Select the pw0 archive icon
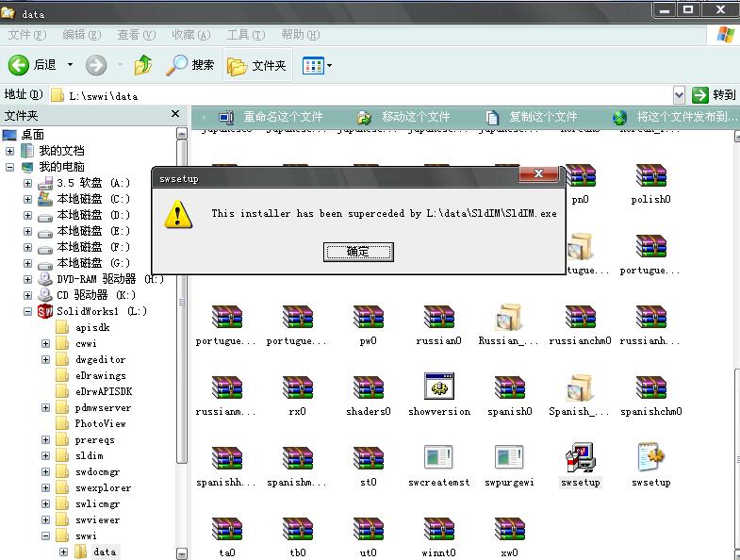 click(x=368, y=317)
